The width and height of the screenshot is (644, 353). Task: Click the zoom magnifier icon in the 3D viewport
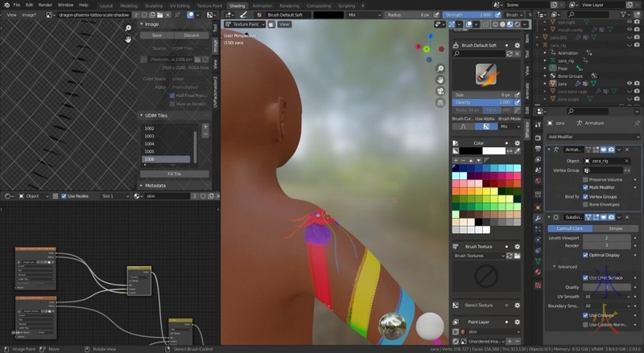[441, 68]
